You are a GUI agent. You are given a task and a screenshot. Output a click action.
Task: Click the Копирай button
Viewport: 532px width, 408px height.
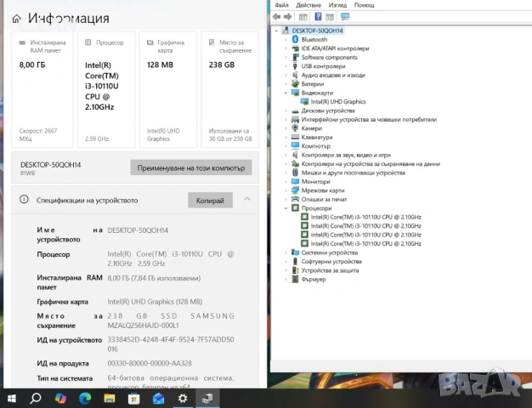(x=210, y=201)
